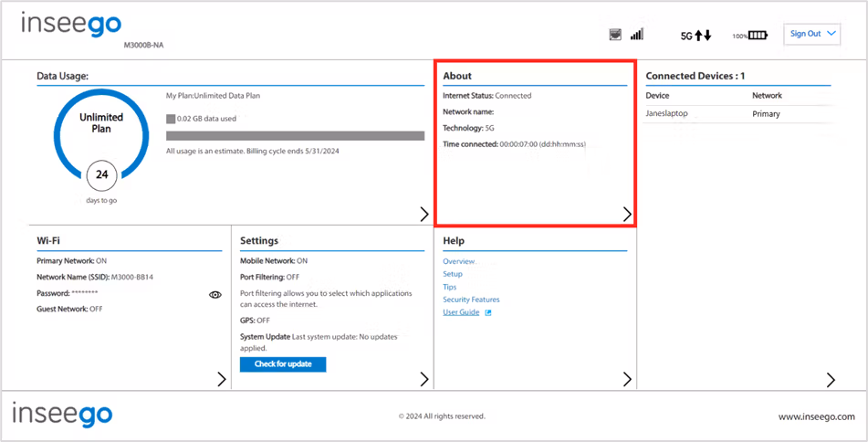Open the Security Features help link
Screen dimensions: 868x442
[471, 300]
